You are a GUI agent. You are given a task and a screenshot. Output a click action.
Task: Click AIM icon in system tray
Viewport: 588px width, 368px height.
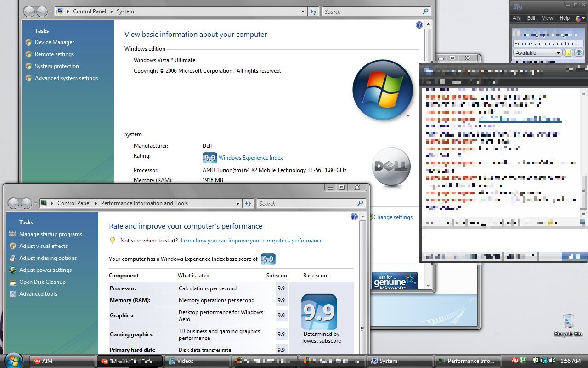515,361
